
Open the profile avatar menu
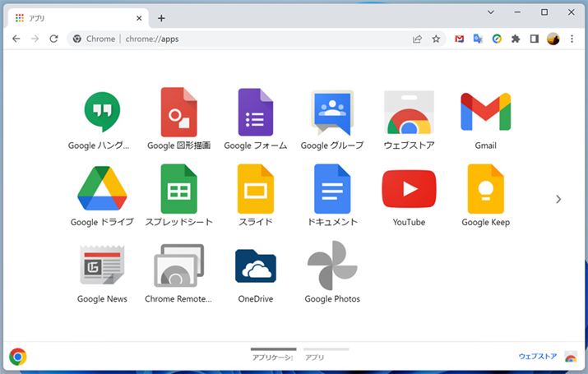click(x=553, y=39)
